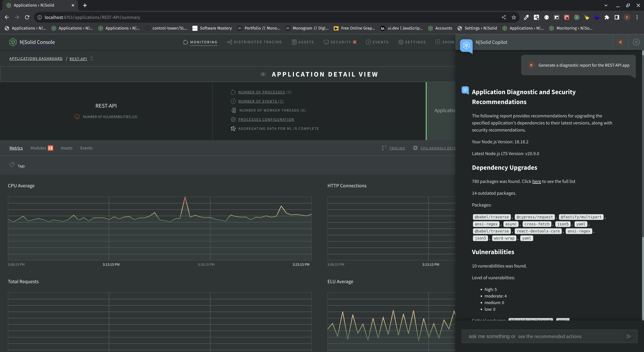Viewport: 644px width, 352px height.
Task: Close the N|Solid Copilot panel
Action: (636, 42)
